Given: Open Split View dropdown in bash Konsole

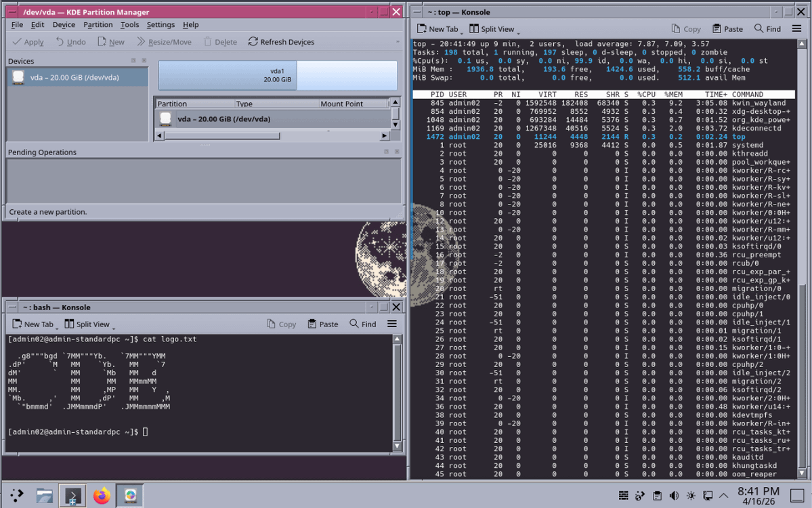Looking at the screenshot, I should (113, 327).
